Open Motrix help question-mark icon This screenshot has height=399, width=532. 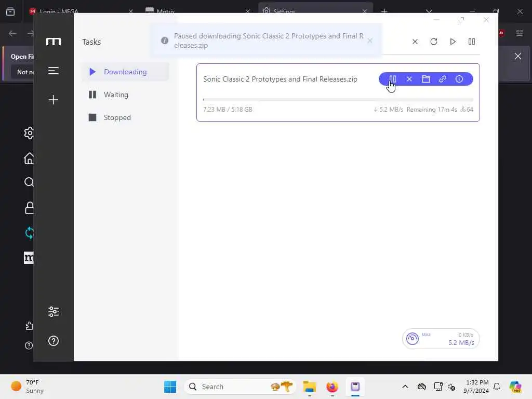(54, 341)
